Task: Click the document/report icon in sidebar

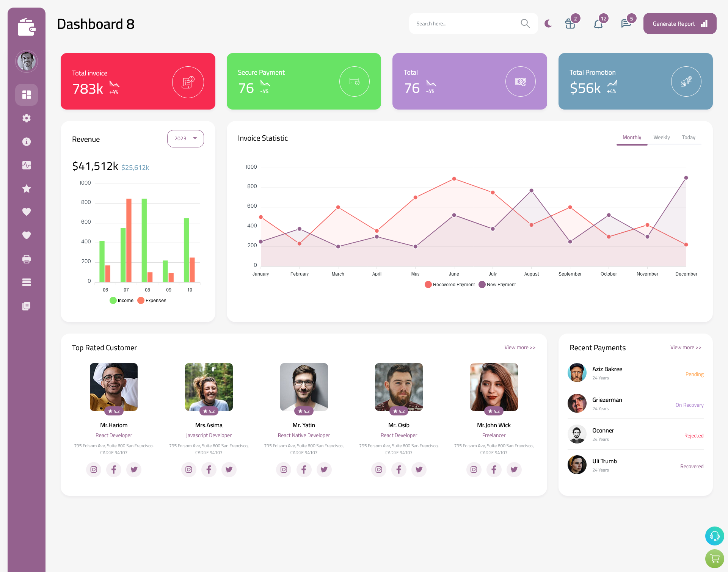Action: [x=26, y=306]
